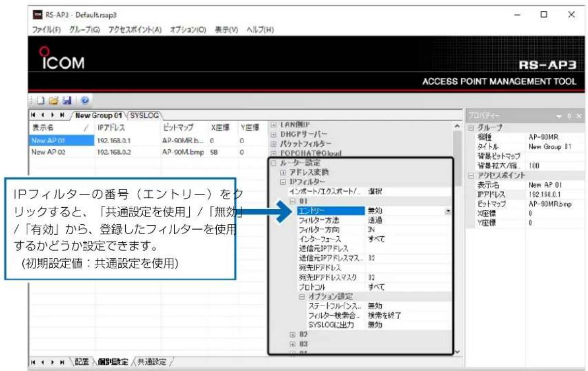This screenshot has width=588, height=371.
Task: Select the プロトコル setting row
Action: point(374,287)
